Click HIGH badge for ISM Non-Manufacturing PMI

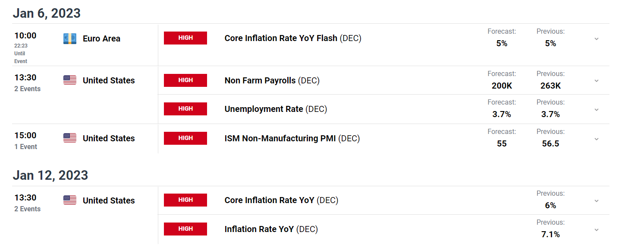(x=185, y=138)
